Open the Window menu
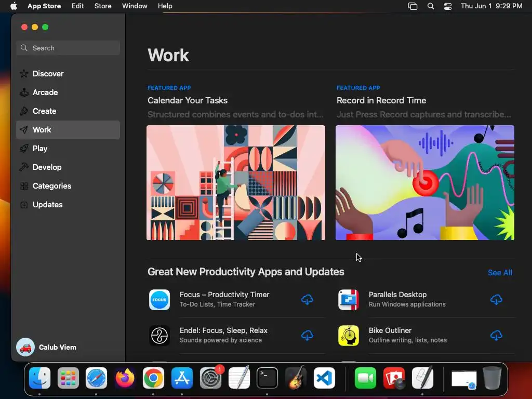This screenshot has height=399, width=532. pos(135,6)
